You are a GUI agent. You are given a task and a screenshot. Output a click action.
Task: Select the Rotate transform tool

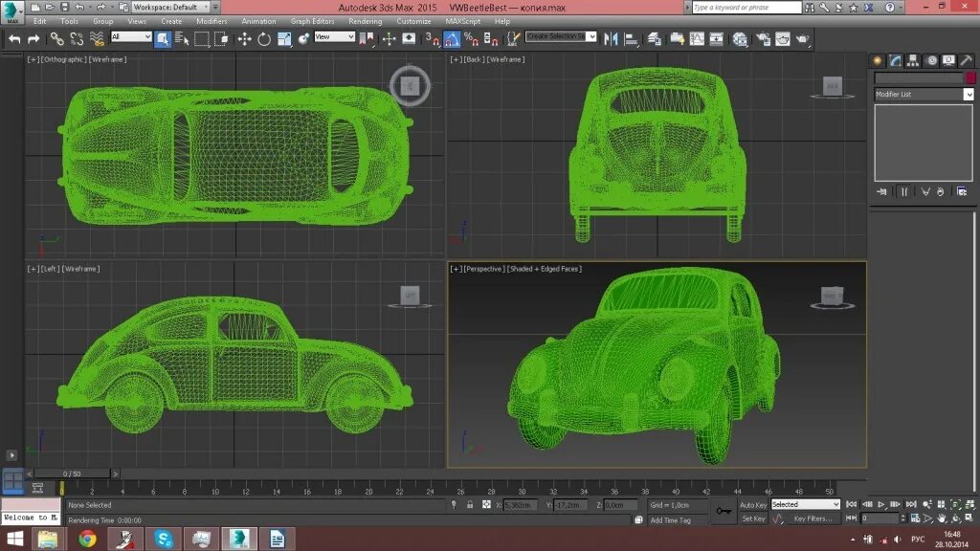[264, 38]
